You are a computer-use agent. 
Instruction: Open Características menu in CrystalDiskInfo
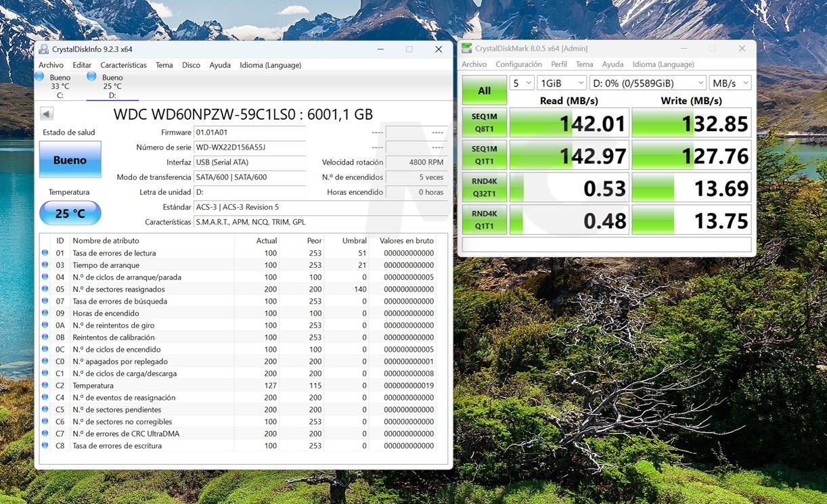point(123,65)
